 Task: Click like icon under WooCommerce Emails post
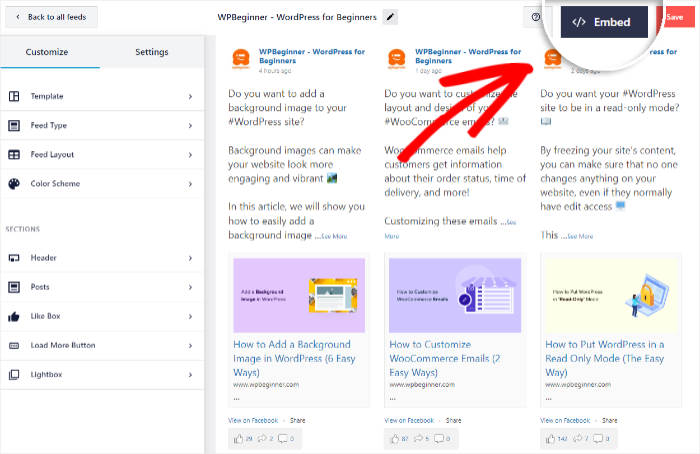(x=395, y=439)
